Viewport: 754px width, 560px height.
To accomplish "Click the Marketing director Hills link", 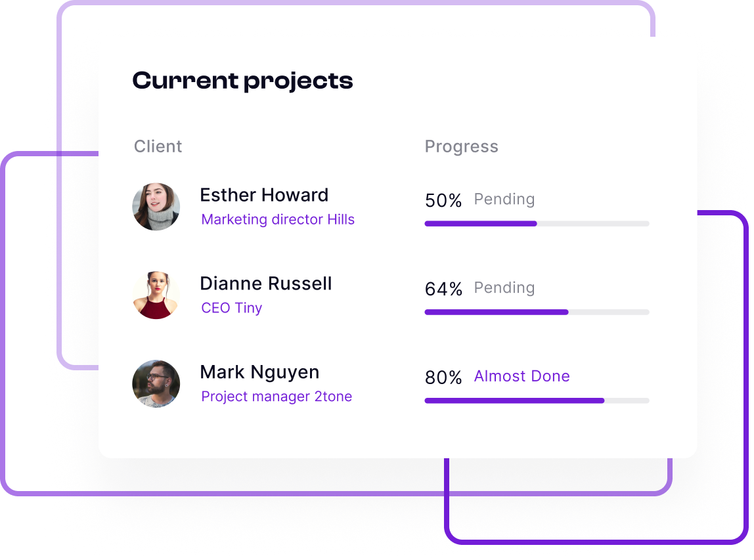I will click(x=278, y=219).
